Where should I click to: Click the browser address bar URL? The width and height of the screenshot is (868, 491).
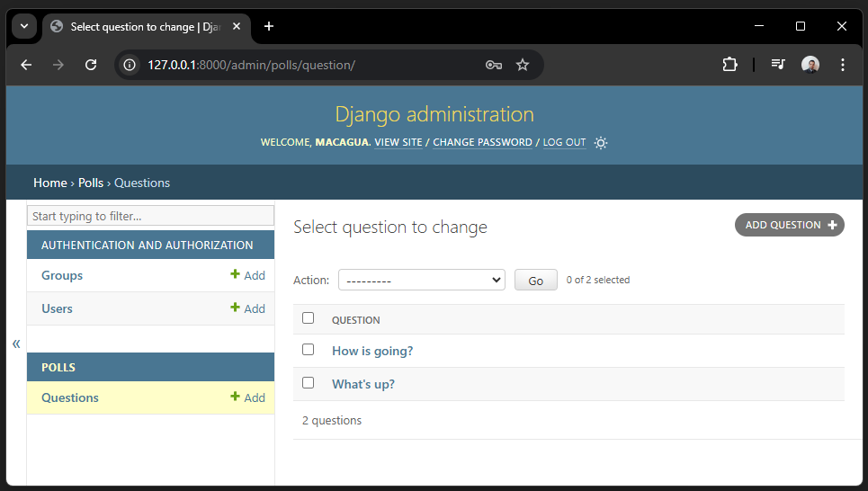pyautogui.click(x=251, y=66)
